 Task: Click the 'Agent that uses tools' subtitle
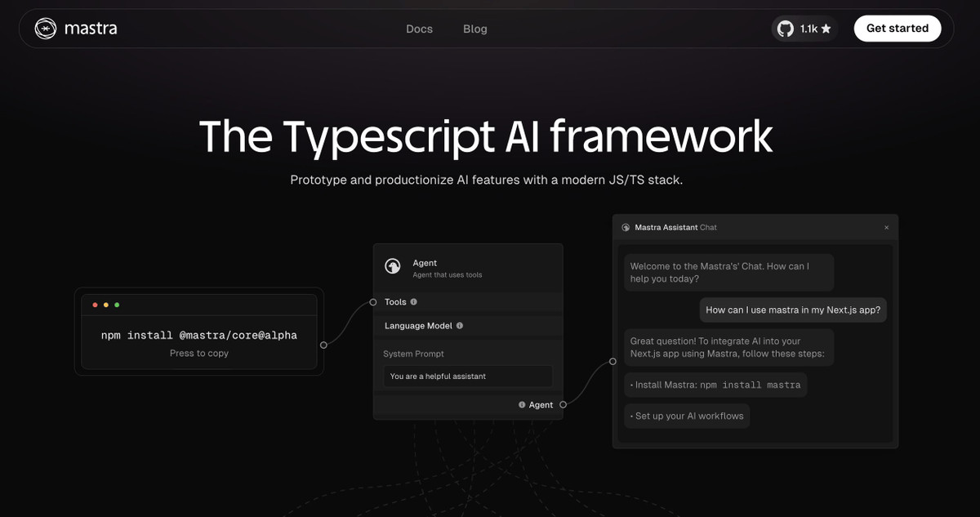[x=448, y=275]
